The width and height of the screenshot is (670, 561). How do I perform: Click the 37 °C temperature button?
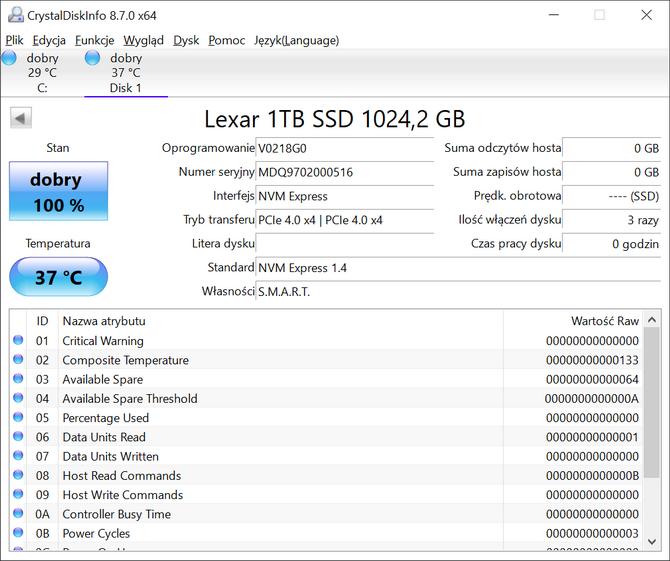59,277
